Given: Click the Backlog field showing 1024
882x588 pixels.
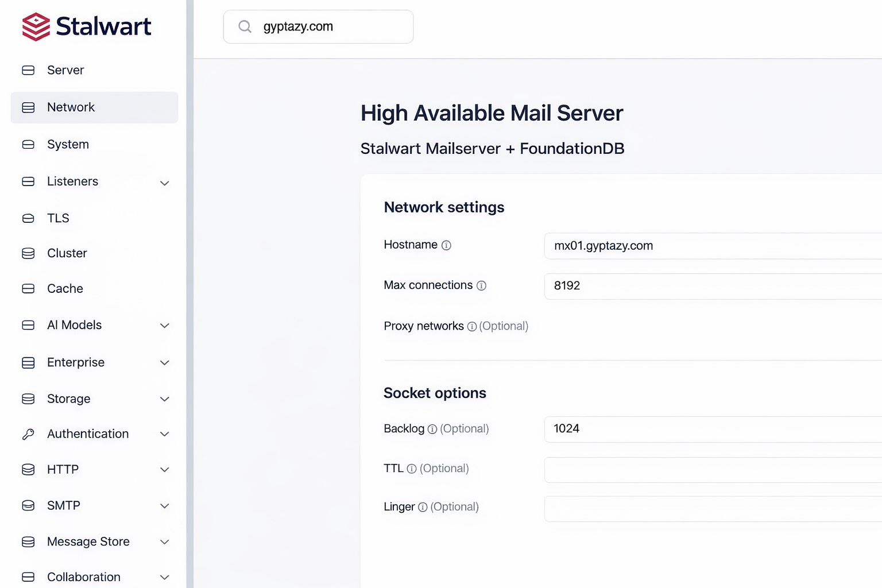Looking at the screenshot, I should click(713, 429).
